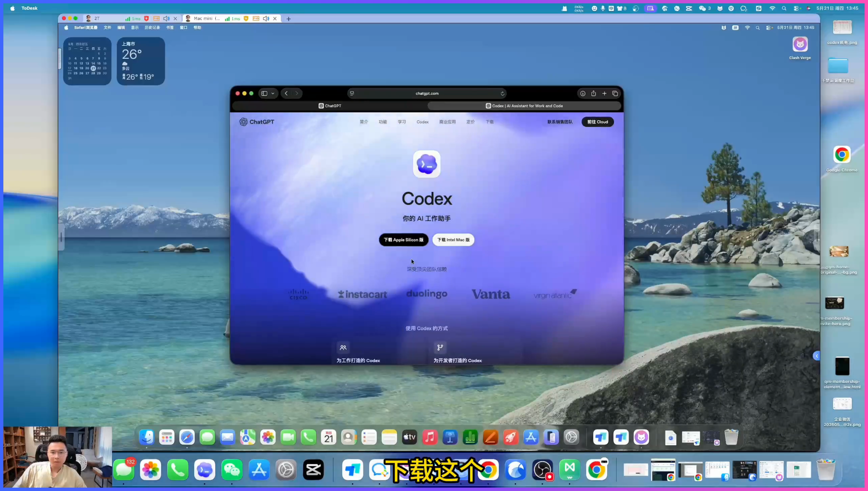Open Launchpad in the remote Dock

pyautogui.click(x=167, y=437)
